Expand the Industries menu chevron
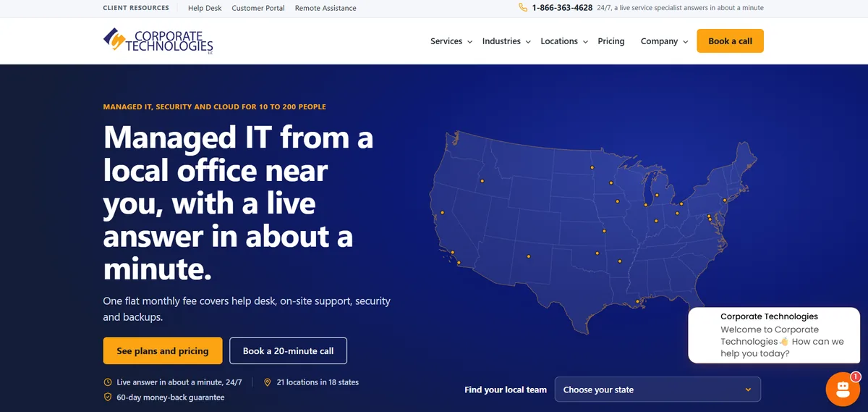868x412 pixels. point(528,42)
